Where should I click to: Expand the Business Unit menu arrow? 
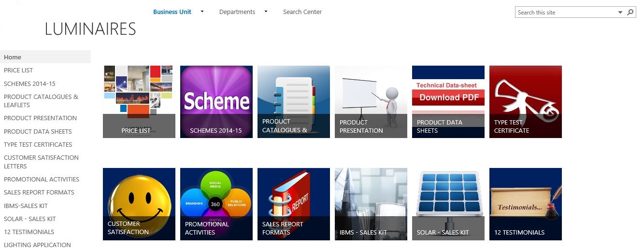pyautogui.click(x=202, y=12)
